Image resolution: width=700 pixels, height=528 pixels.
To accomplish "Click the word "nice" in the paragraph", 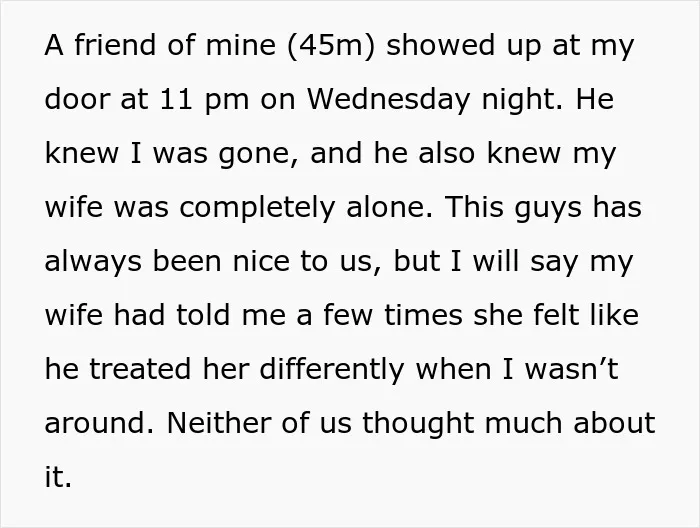I will point(261,262).
